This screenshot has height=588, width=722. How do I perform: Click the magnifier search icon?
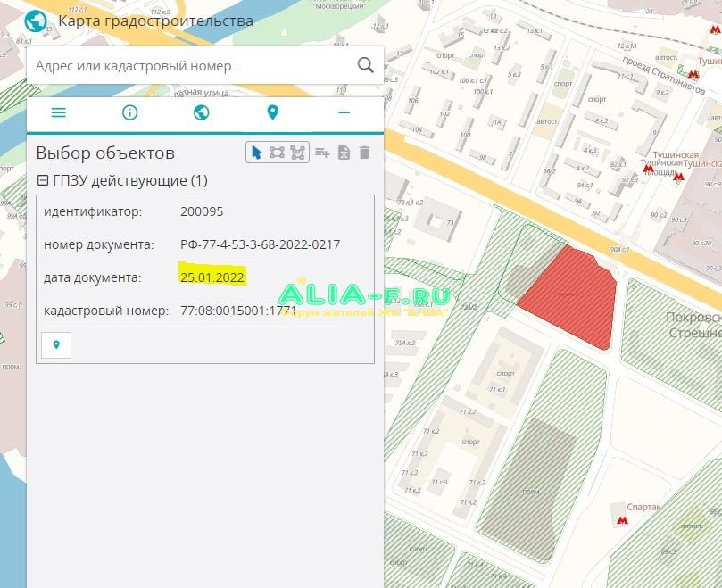point(365,65)
